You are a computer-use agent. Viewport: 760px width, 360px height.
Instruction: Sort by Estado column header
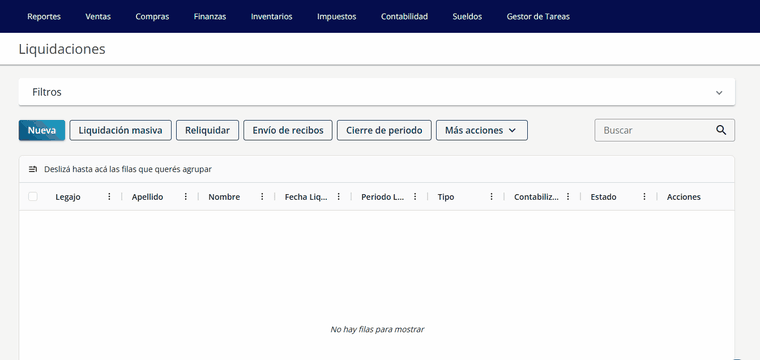click(603, 197)
